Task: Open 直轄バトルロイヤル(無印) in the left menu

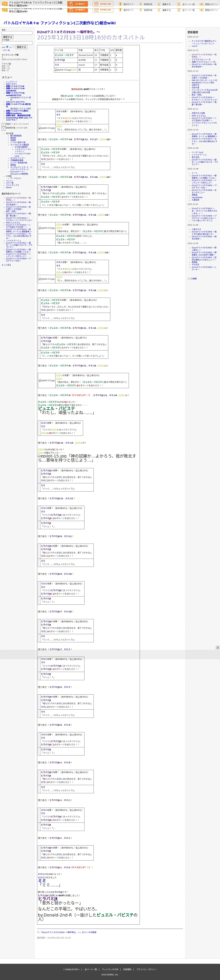Action: click(x=17, y=111)
